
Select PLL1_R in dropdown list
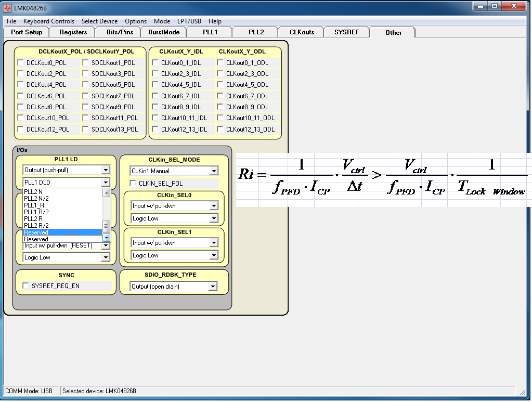coord(62,205)
